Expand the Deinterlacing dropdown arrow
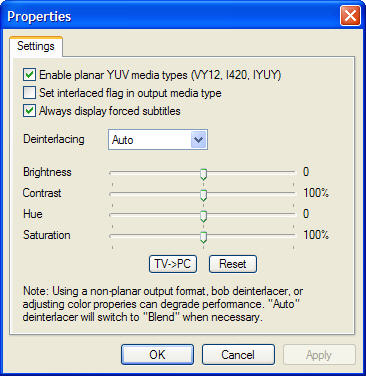 (199, 139)
